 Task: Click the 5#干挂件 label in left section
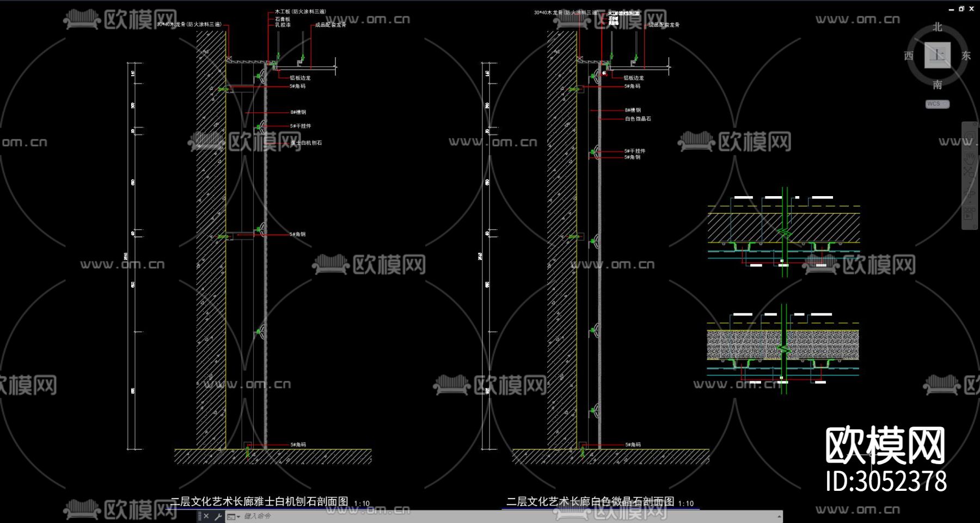tap(301, 126)
